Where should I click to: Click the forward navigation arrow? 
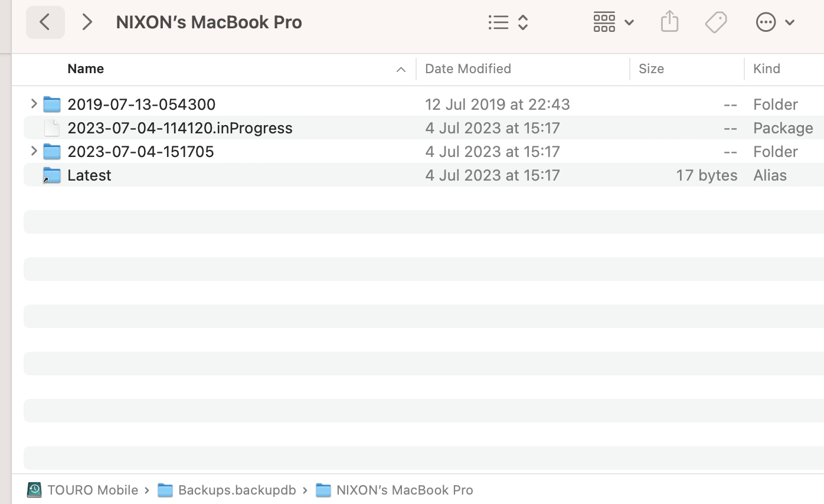tap(87, 22)
